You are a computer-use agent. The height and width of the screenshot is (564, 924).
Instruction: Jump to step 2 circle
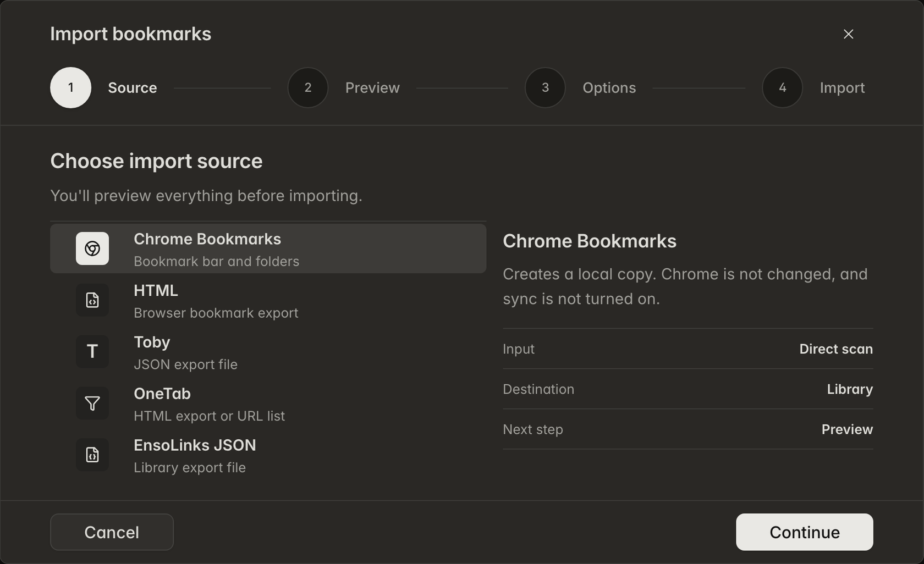coord(308,88)
